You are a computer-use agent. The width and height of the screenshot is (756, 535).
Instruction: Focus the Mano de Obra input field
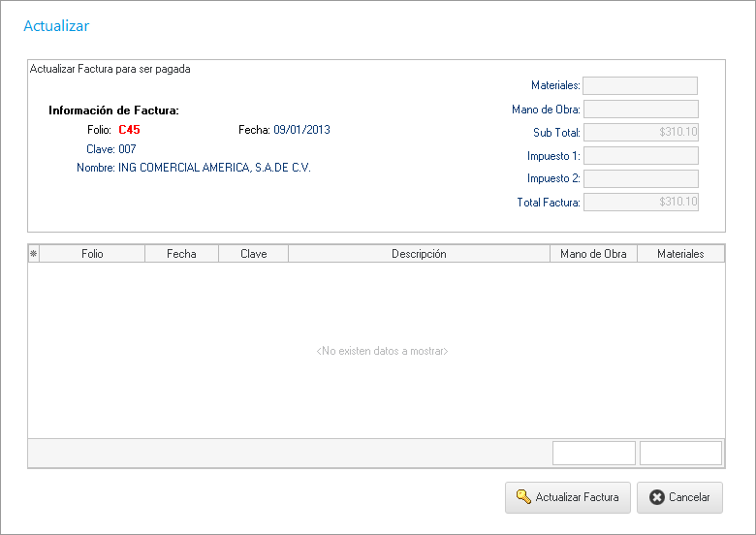640,109
